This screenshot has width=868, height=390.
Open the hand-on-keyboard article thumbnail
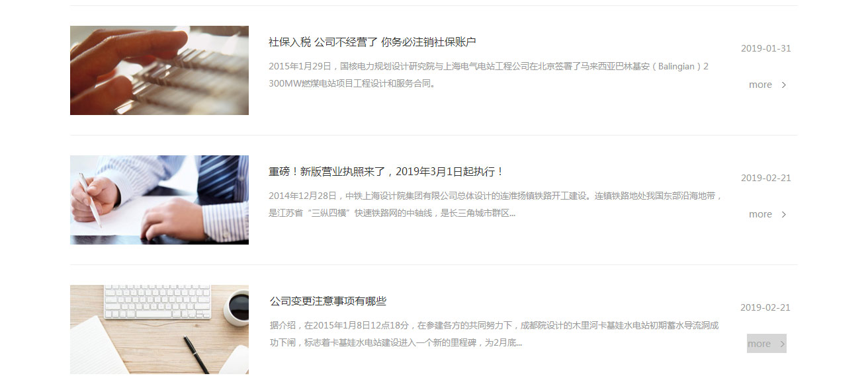159,70
